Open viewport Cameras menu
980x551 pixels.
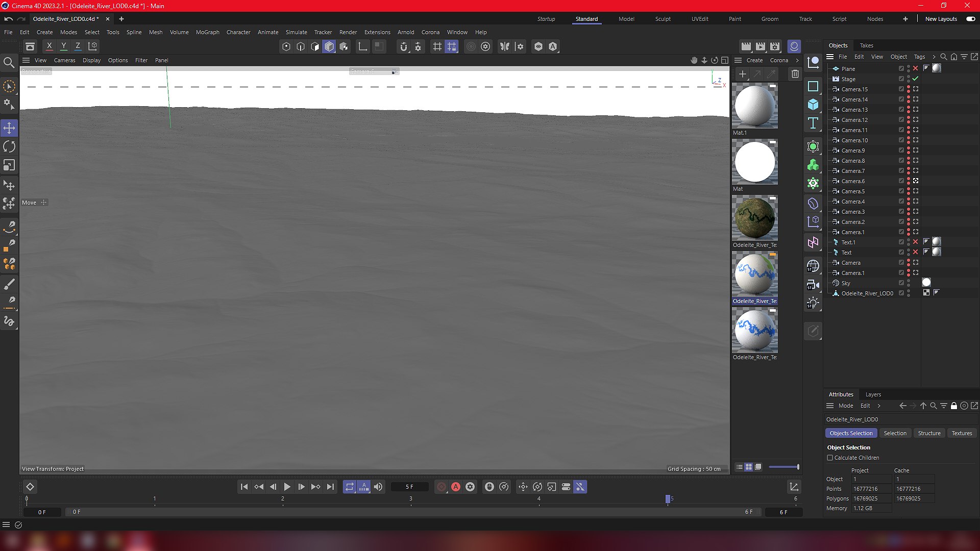(64, 60)
